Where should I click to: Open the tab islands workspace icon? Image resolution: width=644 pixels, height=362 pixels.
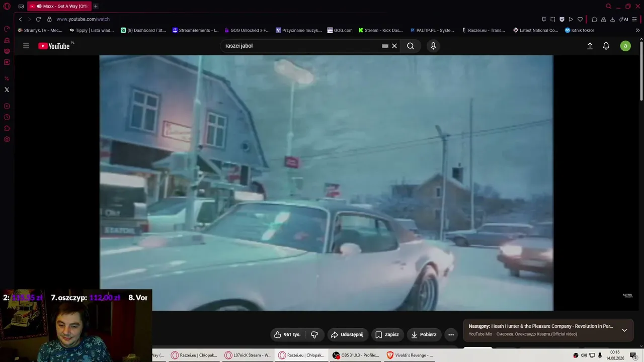21,7
